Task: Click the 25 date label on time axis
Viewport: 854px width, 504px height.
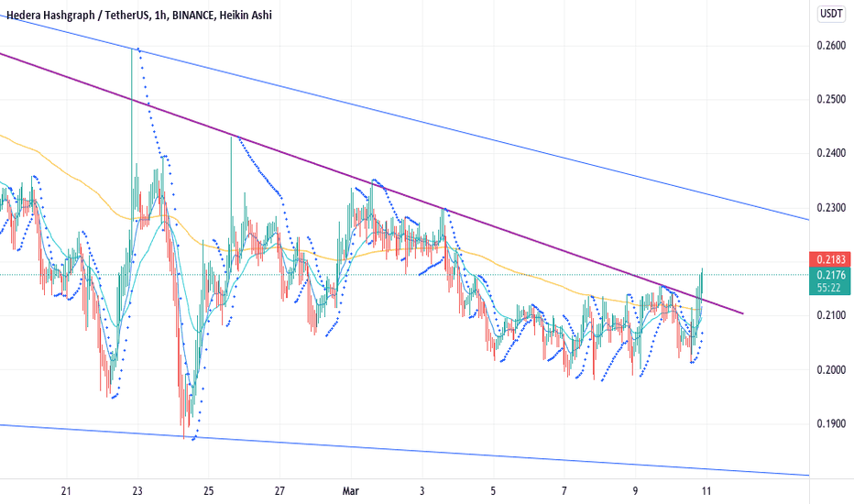Action: click(x=209, y=491)
